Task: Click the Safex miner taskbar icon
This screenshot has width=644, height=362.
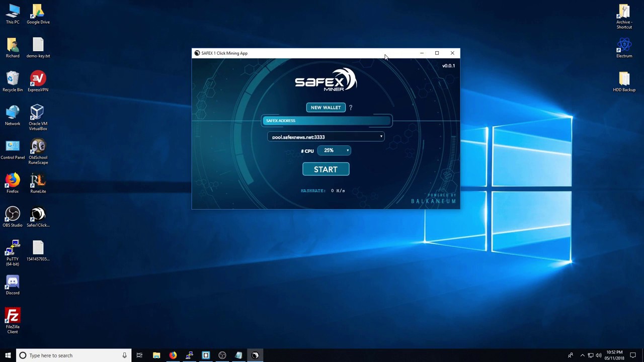Action: click(x=255, y=355)
